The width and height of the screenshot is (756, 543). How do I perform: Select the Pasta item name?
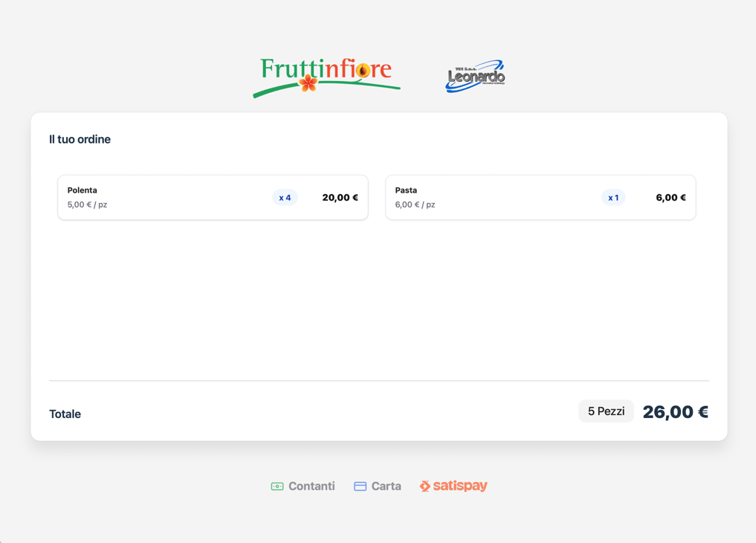pyautogui.click(x=406, y=190)
